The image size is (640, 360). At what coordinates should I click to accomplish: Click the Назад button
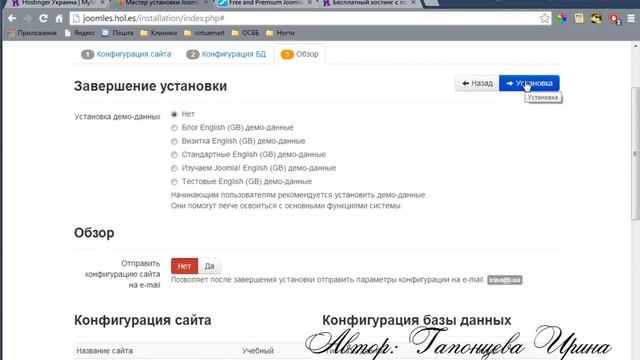click(x=477, y=83)
